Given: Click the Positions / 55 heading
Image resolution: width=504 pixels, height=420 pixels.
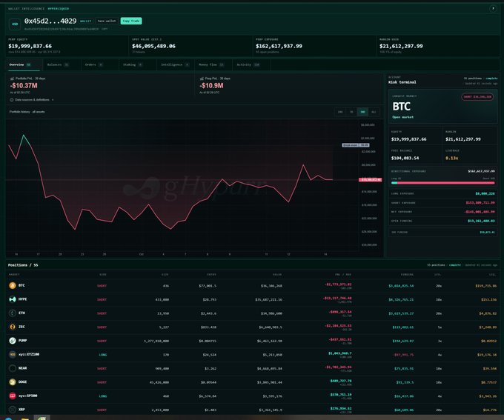Looking at the screenshot, I should [x=23, y=265].
